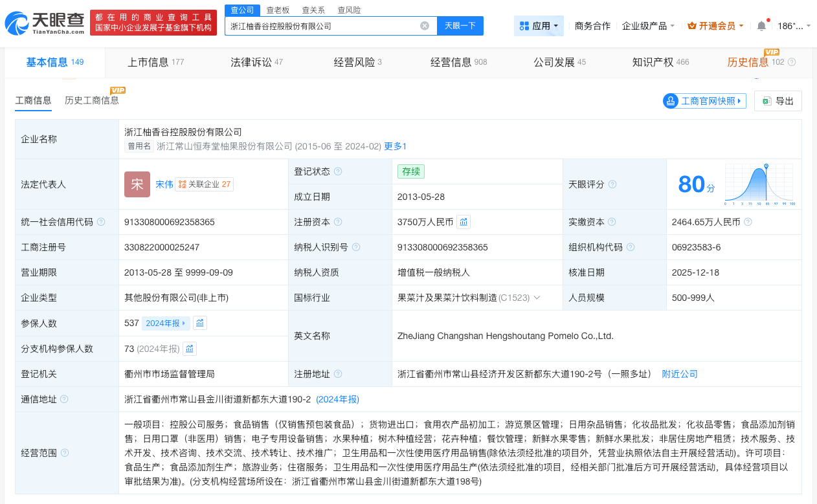Click registration number 330822000025247
Viewport: 817px width, 504px height.
coord(162,247)
